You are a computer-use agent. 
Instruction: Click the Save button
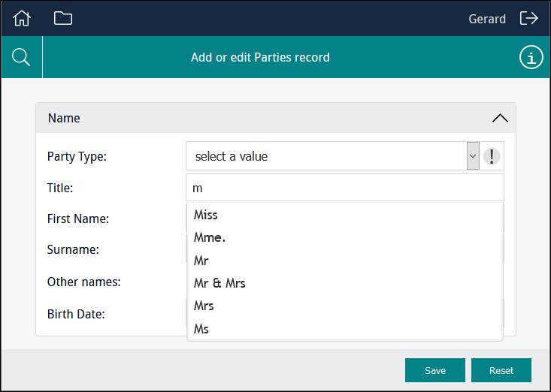tap(434, 370)
